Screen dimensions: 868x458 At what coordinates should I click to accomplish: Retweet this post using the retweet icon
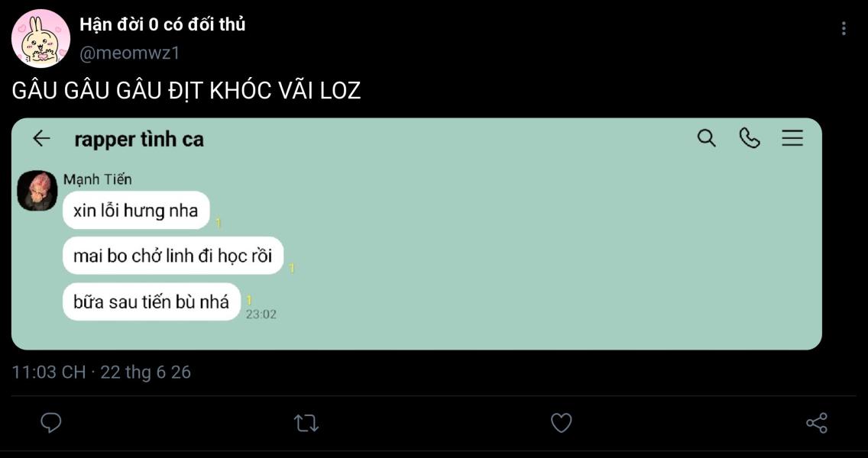(x=306, y=424)
